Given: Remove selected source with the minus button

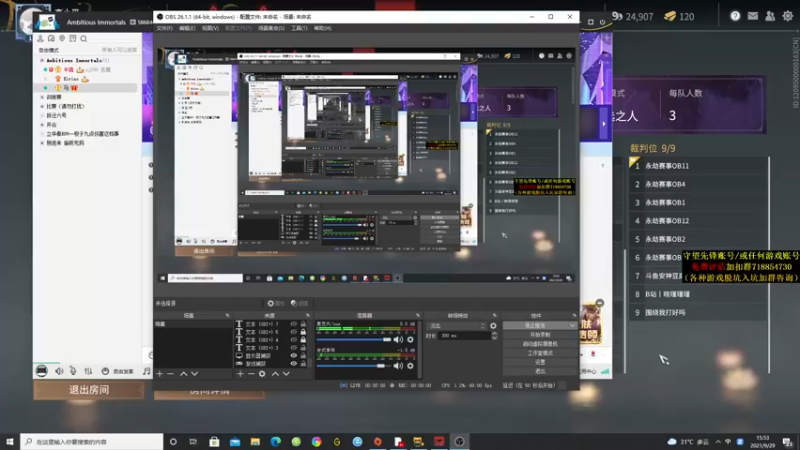Looking at the screenshot, I should click(x=251, y=374).
